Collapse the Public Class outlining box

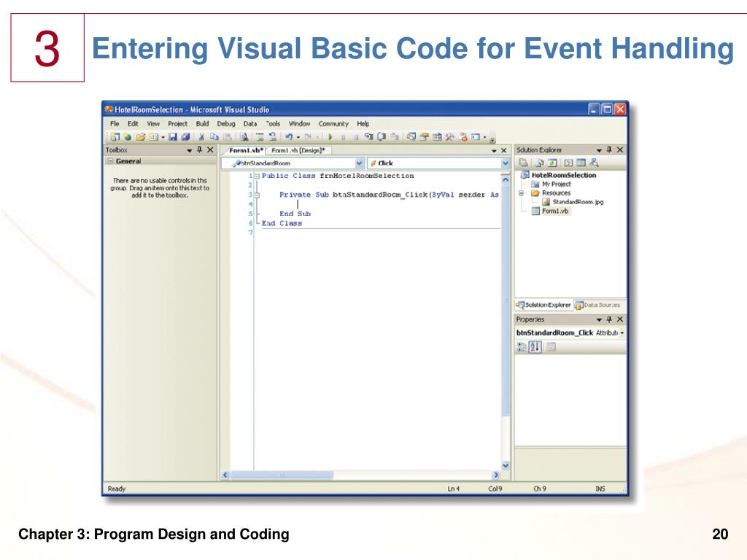(257, 176)
